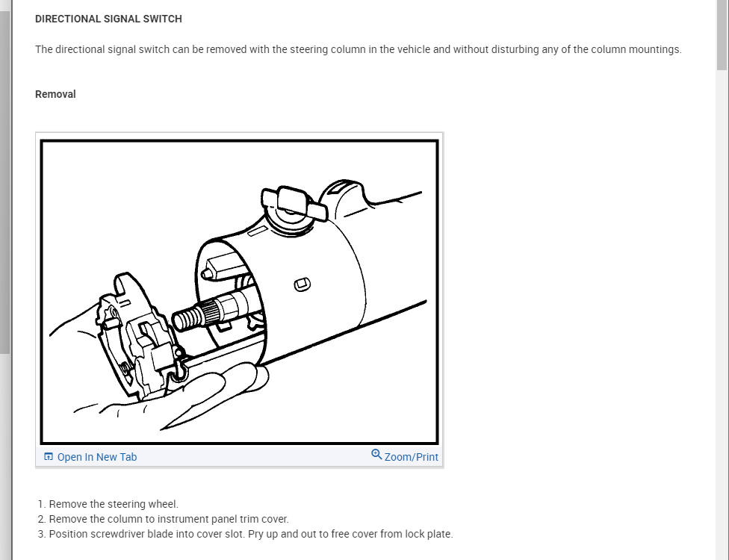Click the Zoom/Print magnifier icon

pos(376,455)
